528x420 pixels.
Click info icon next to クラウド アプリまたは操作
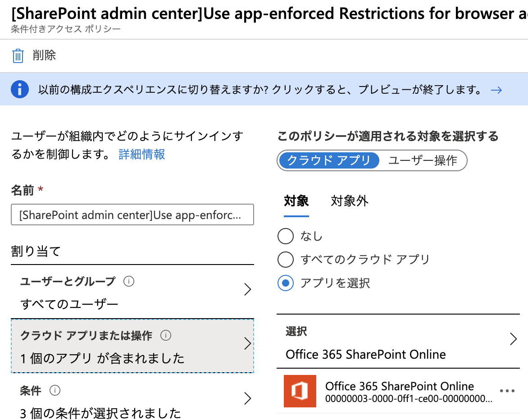(166, 335)
